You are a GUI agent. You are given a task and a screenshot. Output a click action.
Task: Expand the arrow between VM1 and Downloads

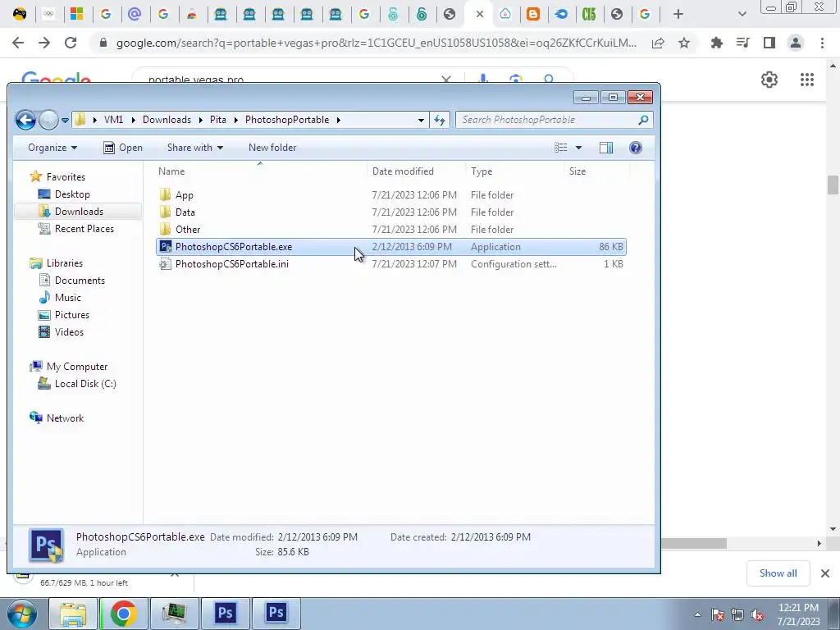tap(132, 120)
